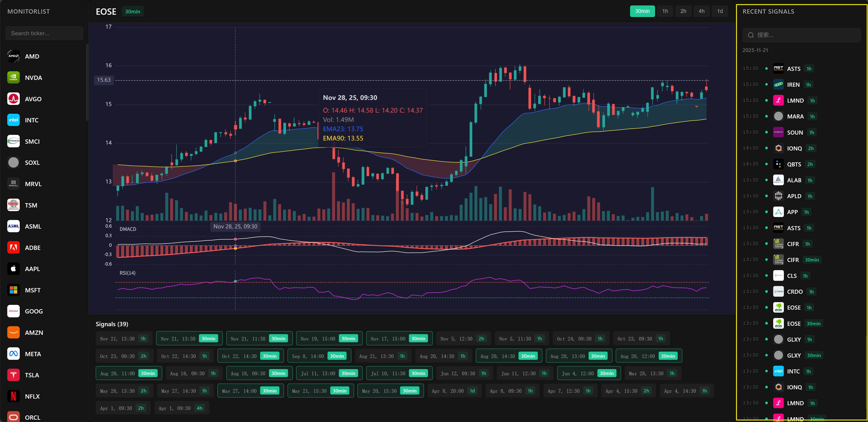This screenshot has width=868, height=422.
Task: Choose the 2h timeframe option
Action: 683,11
